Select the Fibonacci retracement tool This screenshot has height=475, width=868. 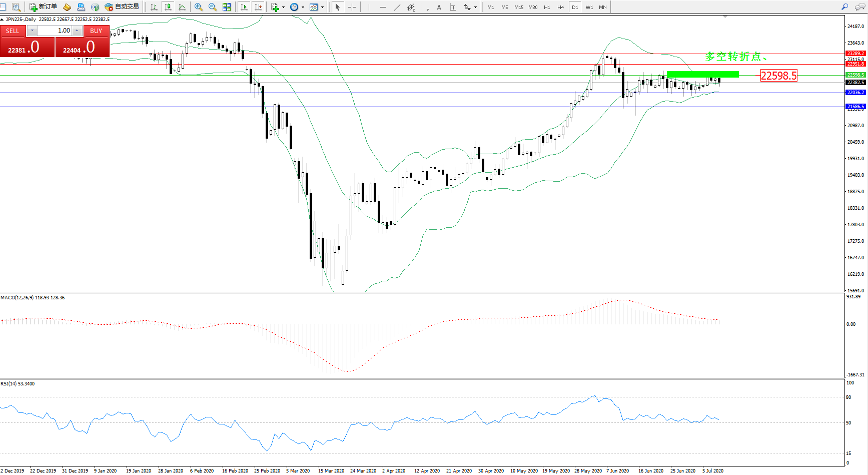(x=425, y=7)
